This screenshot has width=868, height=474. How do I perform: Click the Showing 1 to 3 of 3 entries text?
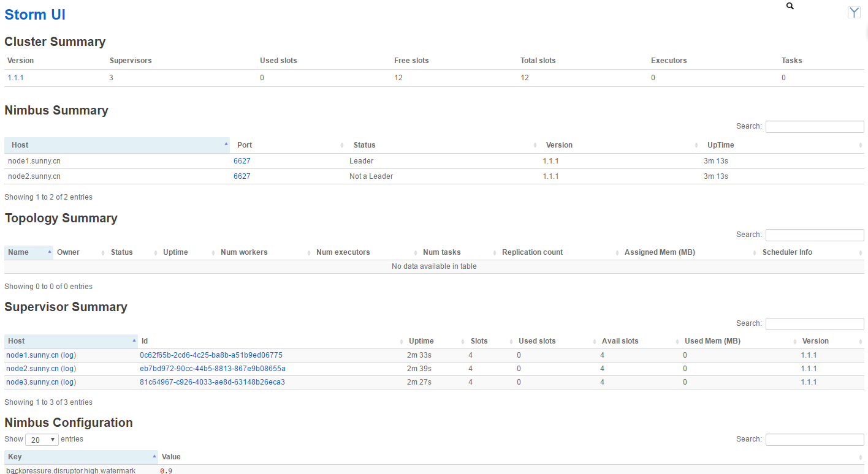tap(48, 402)
